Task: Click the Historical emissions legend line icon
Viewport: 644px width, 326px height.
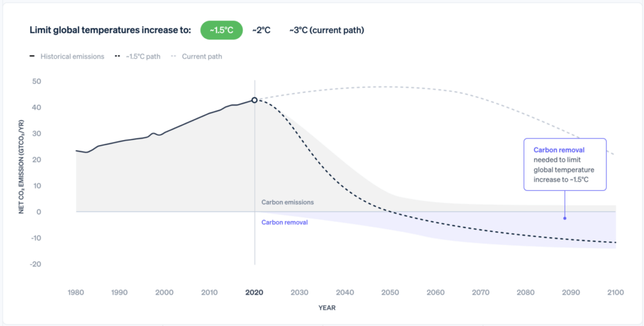Action: pos(31,57)
